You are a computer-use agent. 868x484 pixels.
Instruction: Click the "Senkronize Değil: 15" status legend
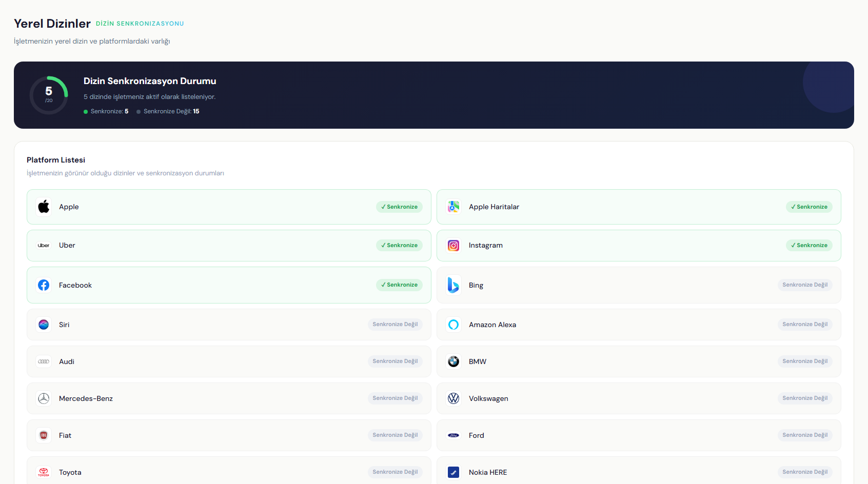pyautogui.click(x=168, y=111)
